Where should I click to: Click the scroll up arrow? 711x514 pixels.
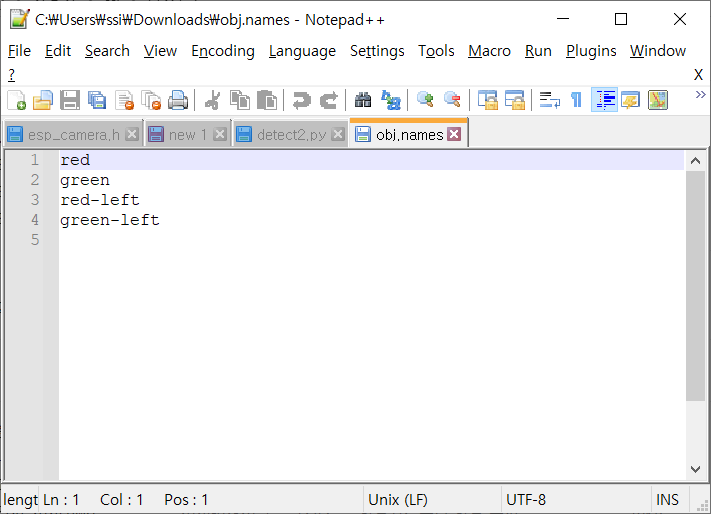695,161
